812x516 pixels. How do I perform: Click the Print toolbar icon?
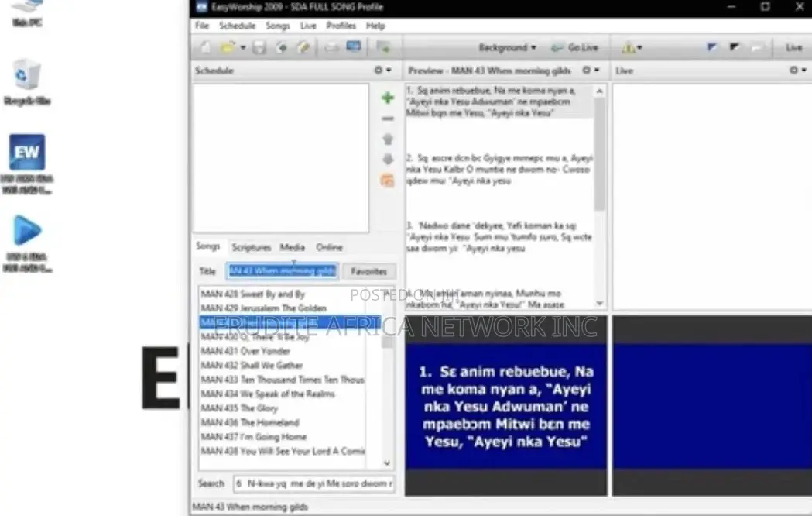331,48
